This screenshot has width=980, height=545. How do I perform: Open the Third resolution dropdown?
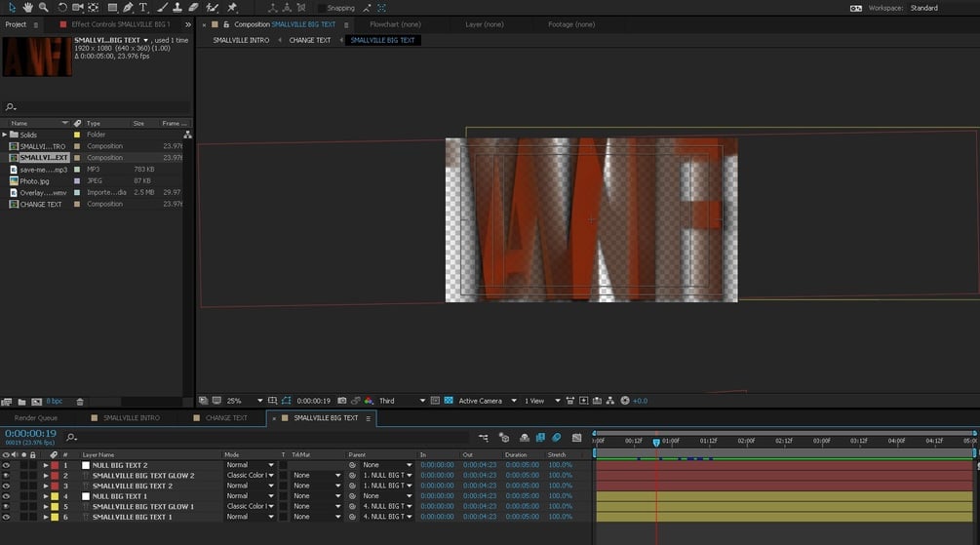[402, 401]
